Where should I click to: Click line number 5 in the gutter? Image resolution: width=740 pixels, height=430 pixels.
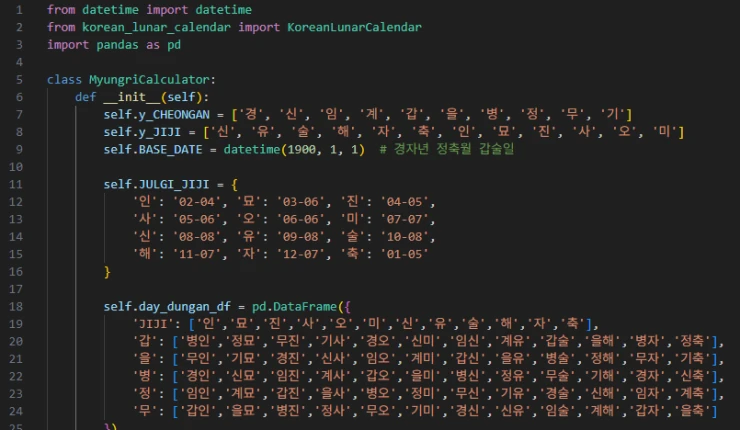19,79
